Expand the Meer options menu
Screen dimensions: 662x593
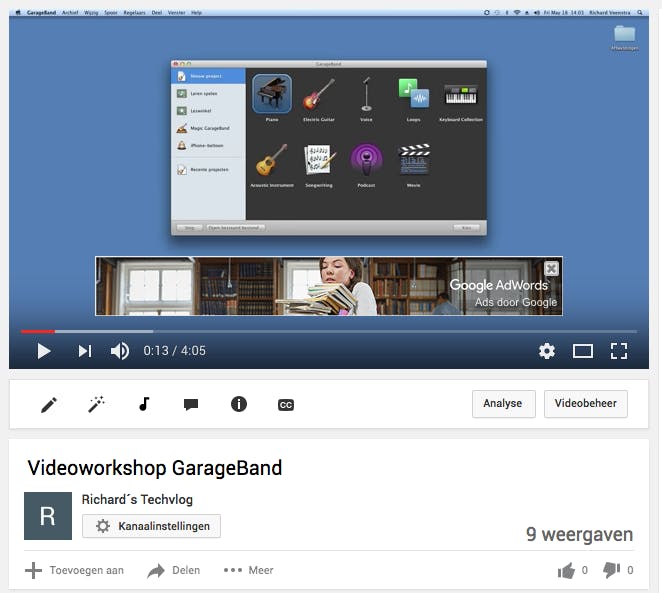pyautogui.click(x=248, y=570)
